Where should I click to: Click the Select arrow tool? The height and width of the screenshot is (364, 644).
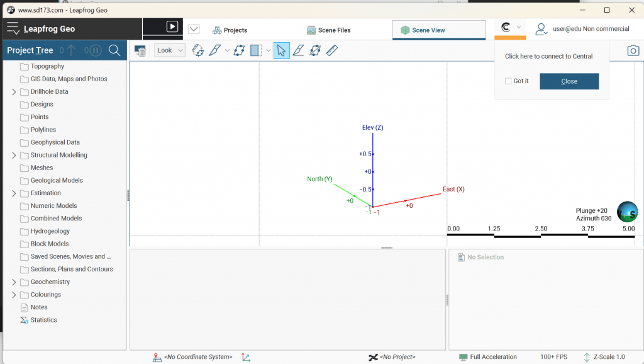281,50
